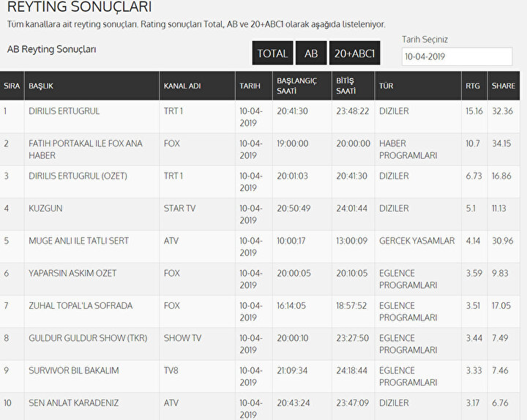
Task: Click start time 10:00:17
Action: [x=291, y=241]
